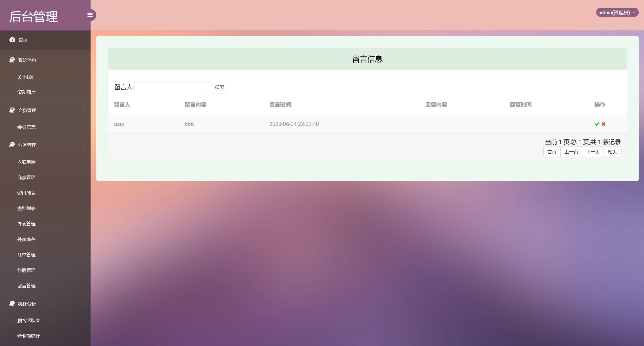The height and width of the screenshot is (346, 644).
Task: Click the book icon next to 业务管理
Action: coord(12,145)
